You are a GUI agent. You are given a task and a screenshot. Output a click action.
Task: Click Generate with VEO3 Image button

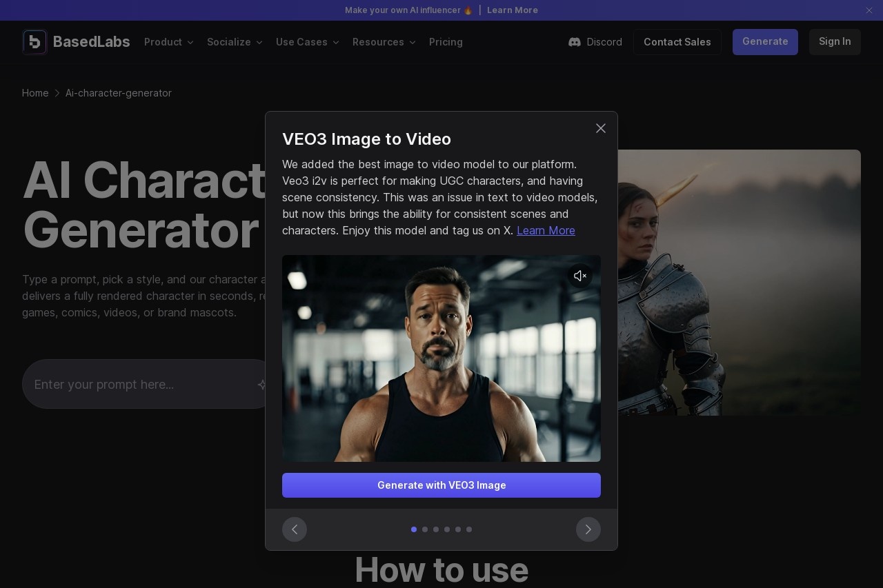(441, 485)
